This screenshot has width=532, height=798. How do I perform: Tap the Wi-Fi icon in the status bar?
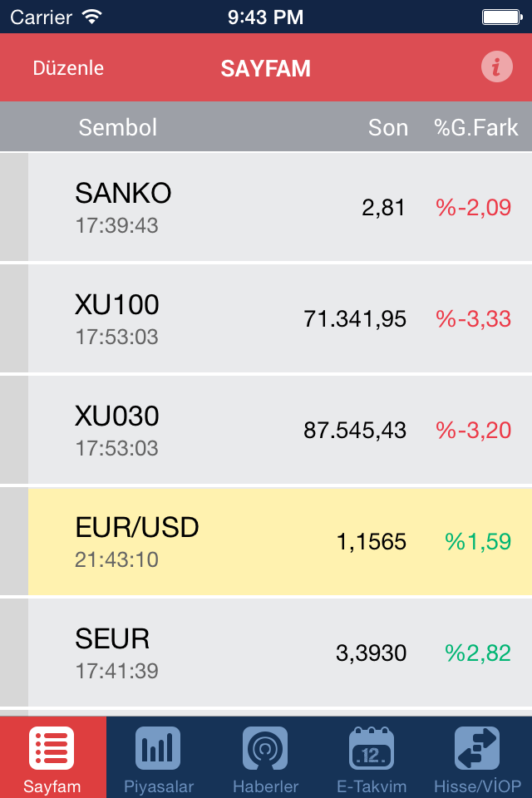(90, 16)
